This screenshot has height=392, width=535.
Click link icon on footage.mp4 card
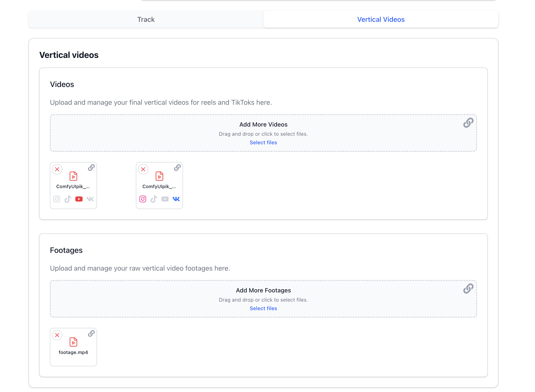click(91, 334)
